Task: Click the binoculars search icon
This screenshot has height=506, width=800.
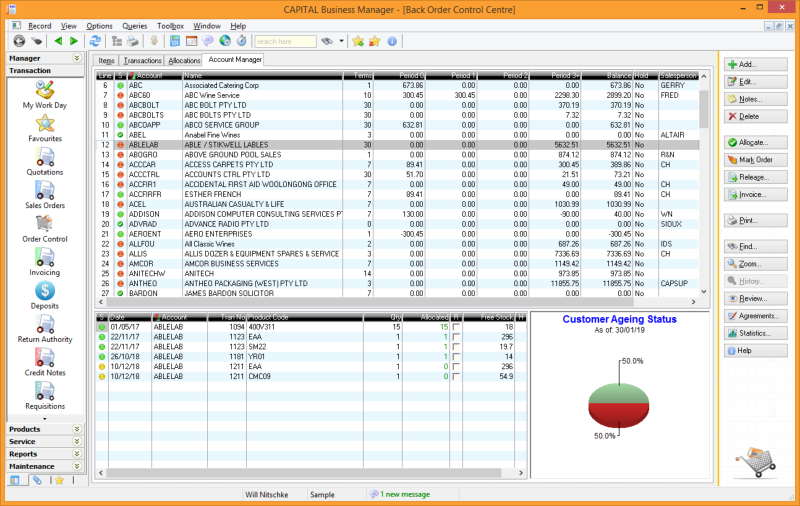Action: coord(327,41)
